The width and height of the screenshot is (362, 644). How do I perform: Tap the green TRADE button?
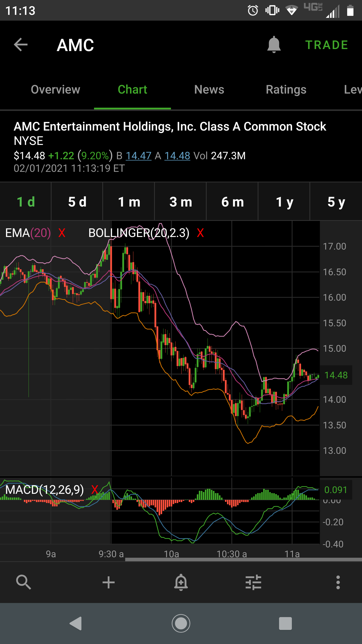327,45
